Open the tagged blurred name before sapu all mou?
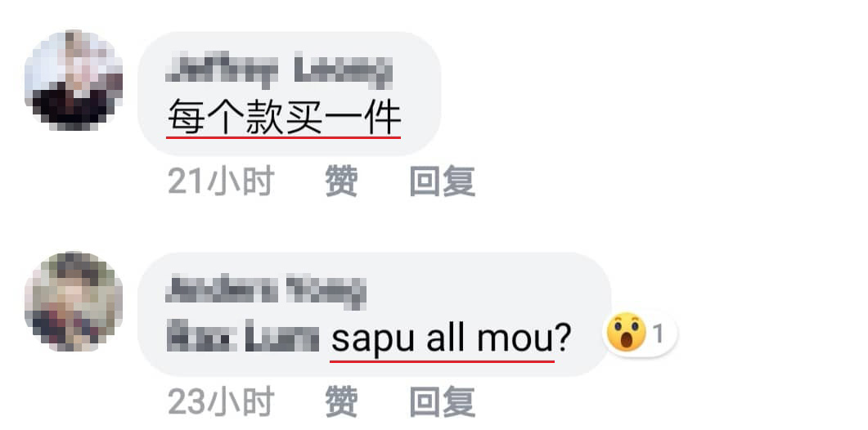This screenshot has width=868, height=430. pos(244,337)
